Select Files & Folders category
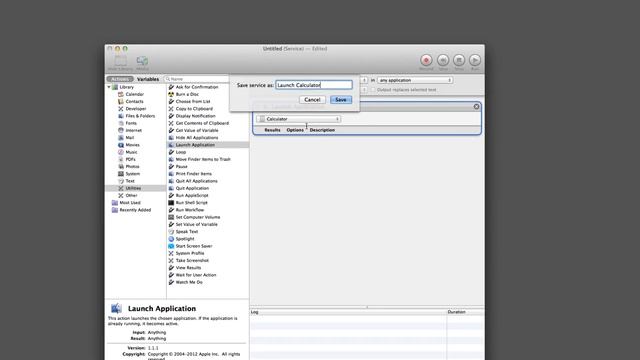This screenshot has height=360, width=640. (x=140, y=116)
